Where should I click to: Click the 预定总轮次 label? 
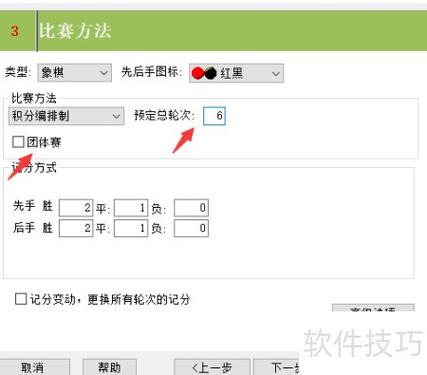(164, 115)
